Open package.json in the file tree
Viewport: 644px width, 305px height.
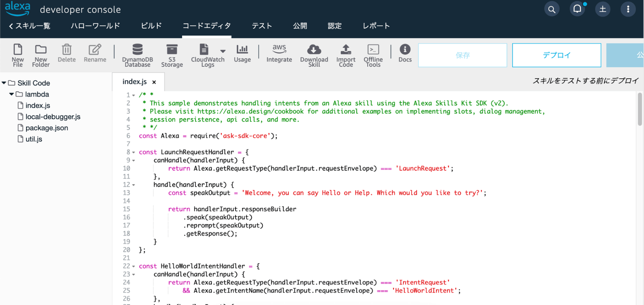[47, 128]
